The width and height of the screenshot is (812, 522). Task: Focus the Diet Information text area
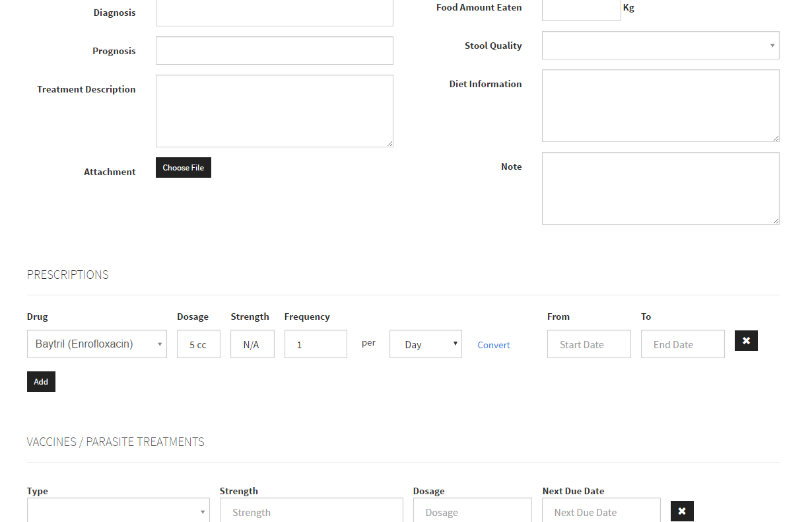pos(660,106)
